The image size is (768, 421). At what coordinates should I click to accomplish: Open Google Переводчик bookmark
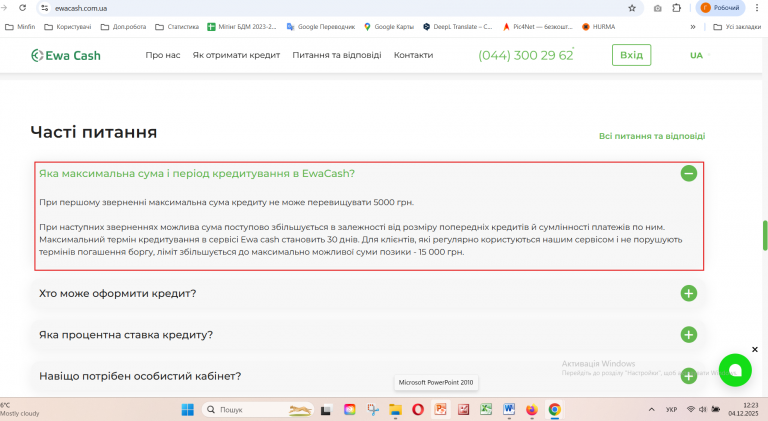(x=321, y=27)
